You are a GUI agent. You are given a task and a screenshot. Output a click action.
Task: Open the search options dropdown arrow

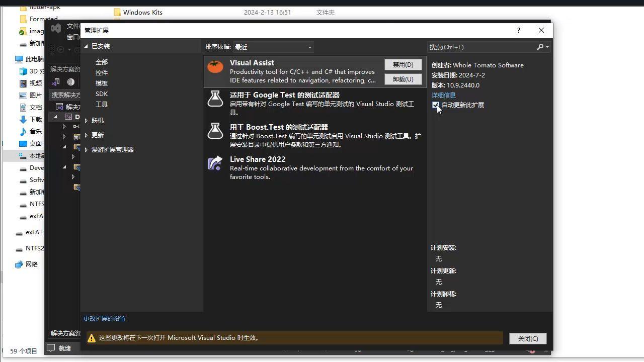pyautogui.click(x=547, y=47)
